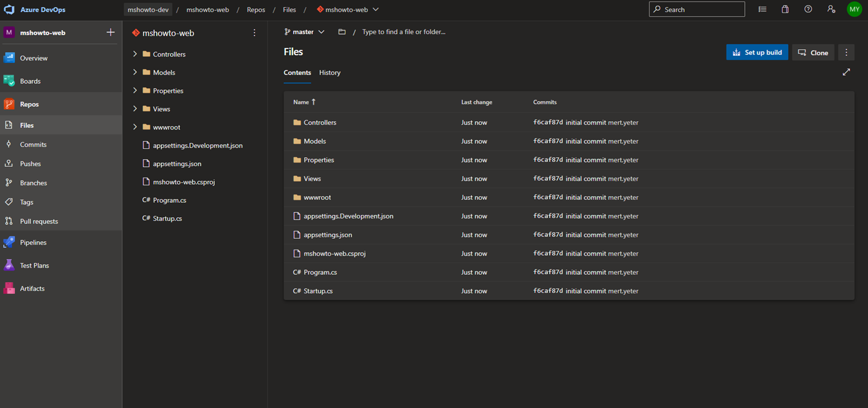Click the Search box in the header

coord(697,10)
